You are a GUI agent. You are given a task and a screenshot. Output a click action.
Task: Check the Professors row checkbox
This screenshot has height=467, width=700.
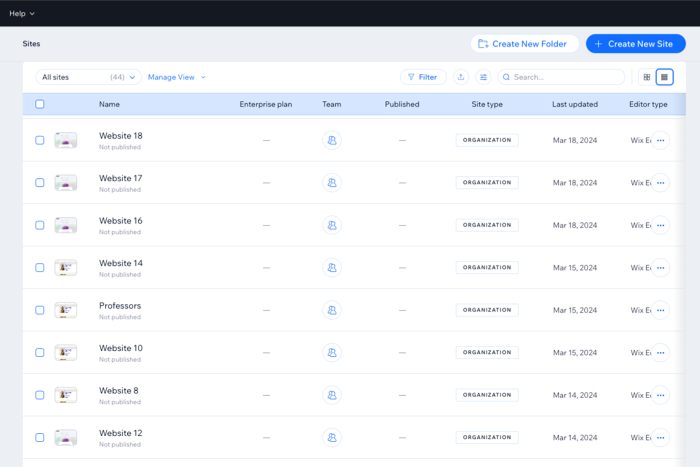[x=40, y=310]
